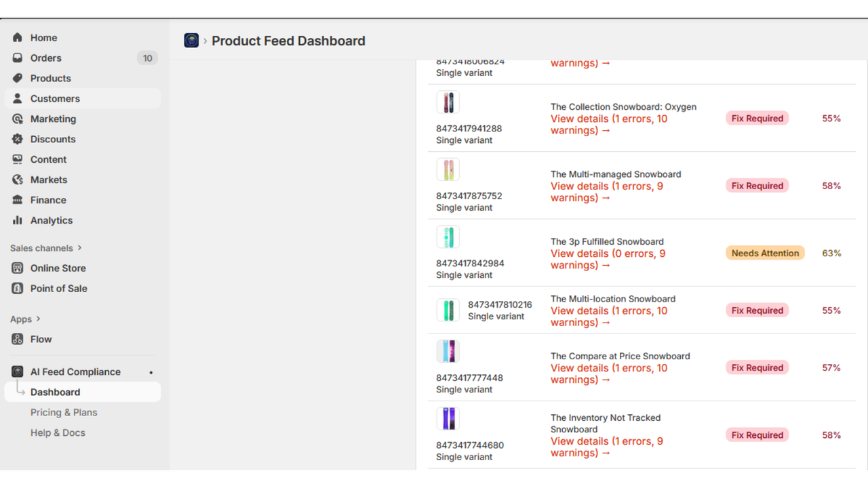Click the Online Store icon
Viewport: 868px width, 488px height.
tap(18, 268)
